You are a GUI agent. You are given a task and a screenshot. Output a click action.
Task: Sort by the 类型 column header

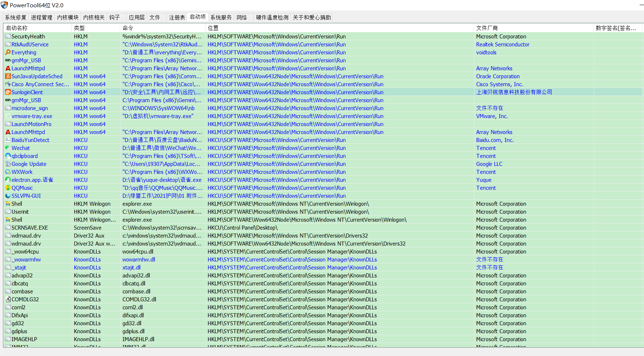tap(96, 28)
